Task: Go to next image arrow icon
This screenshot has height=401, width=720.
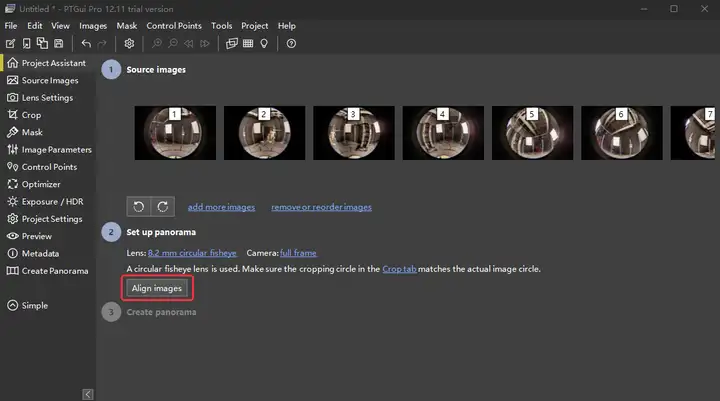Action: click(205, 44)
